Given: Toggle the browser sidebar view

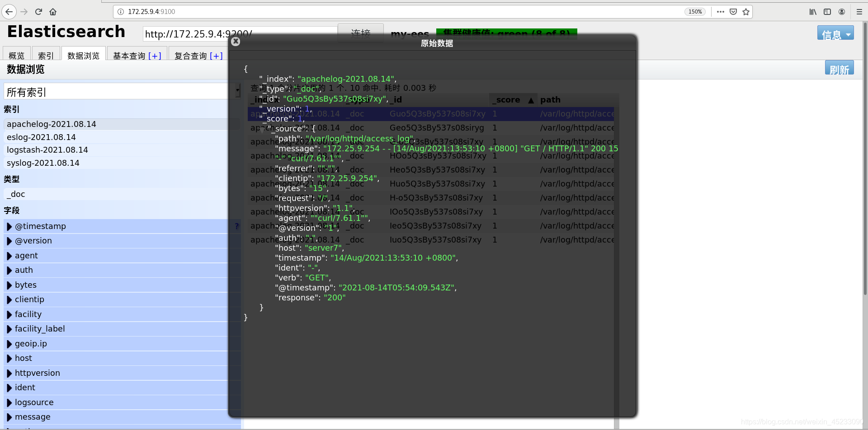Looking at the screenshot, I should point(827,12).
